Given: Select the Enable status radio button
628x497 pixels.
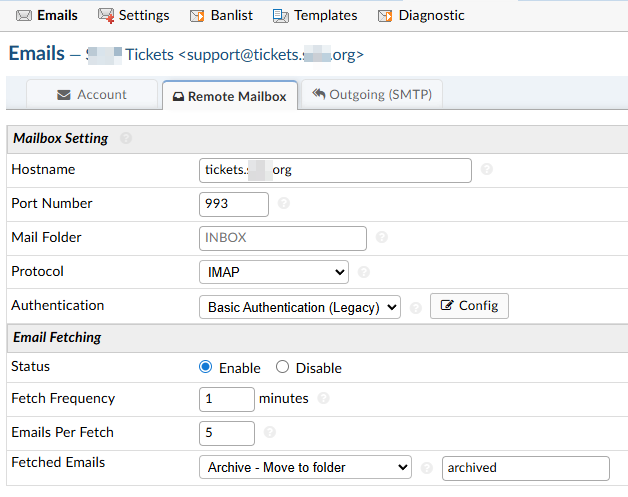Looking at the screenshot, I should 206,367.
